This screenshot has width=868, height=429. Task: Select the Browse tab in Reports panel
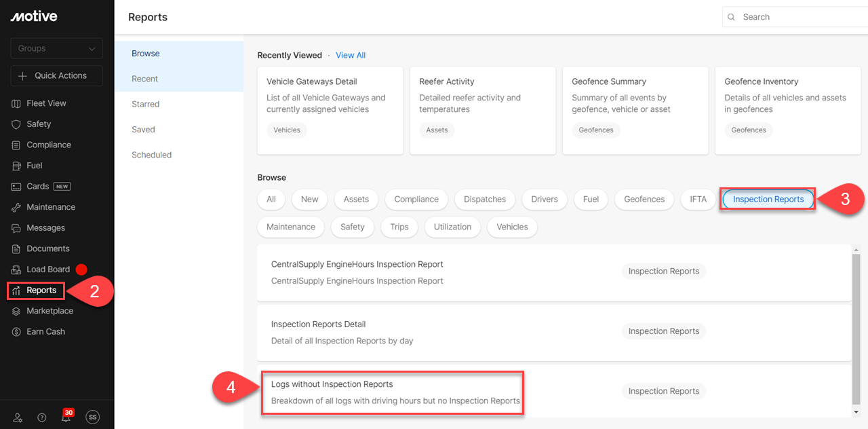pos(179,54)
